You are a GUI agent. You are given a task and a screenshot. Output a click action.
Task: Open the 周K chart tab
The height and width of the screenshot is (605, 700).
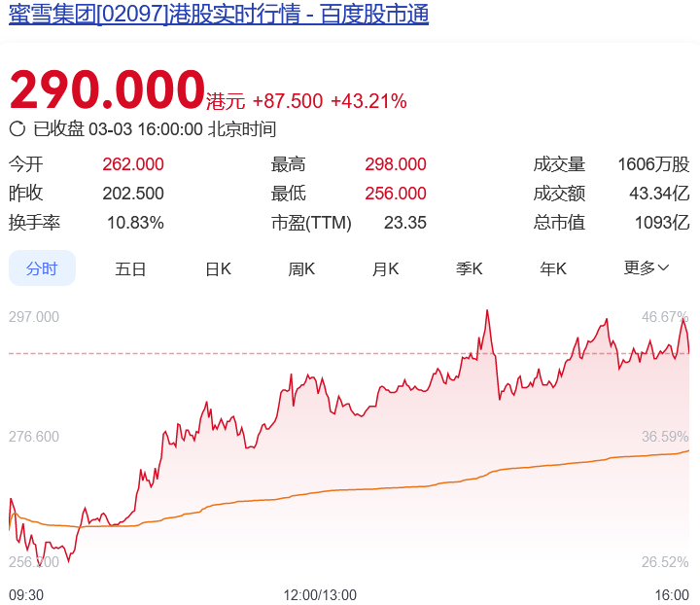click(301, 268)
